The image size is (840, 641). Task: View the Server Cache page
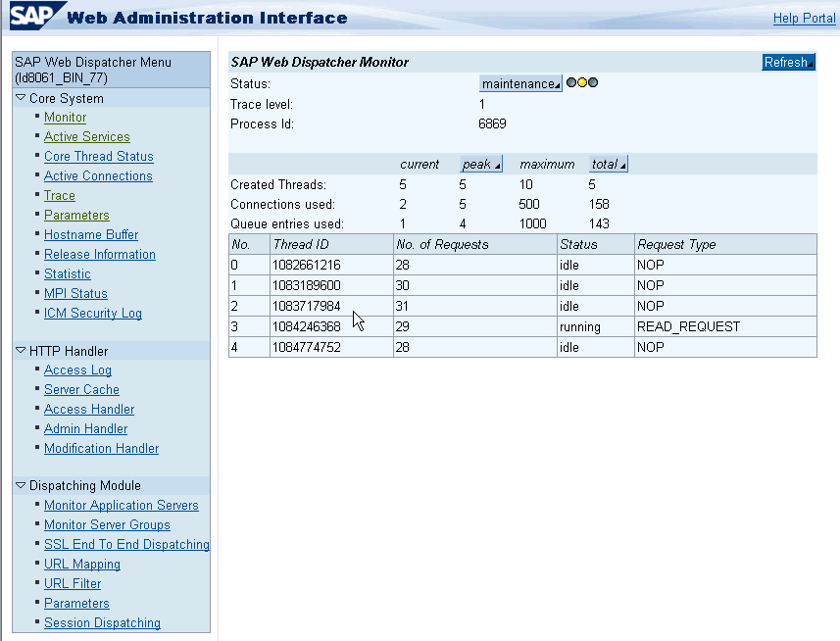coord(81,390)
